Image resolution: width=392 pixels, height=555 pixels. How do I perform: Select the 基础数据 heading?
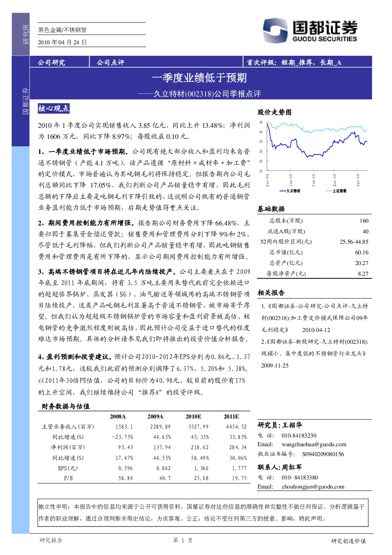click(271, 209)
